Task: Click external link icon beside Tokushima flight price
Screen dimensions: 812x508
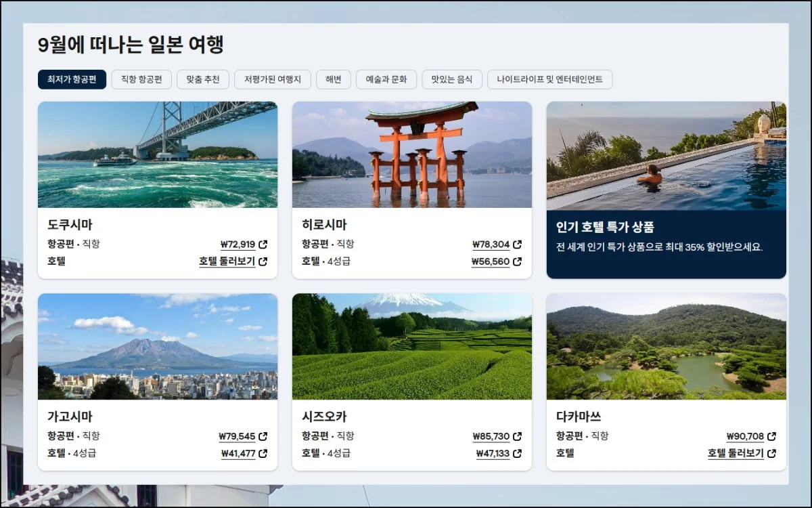Action: pyautogui.click(x=263, y=245)
